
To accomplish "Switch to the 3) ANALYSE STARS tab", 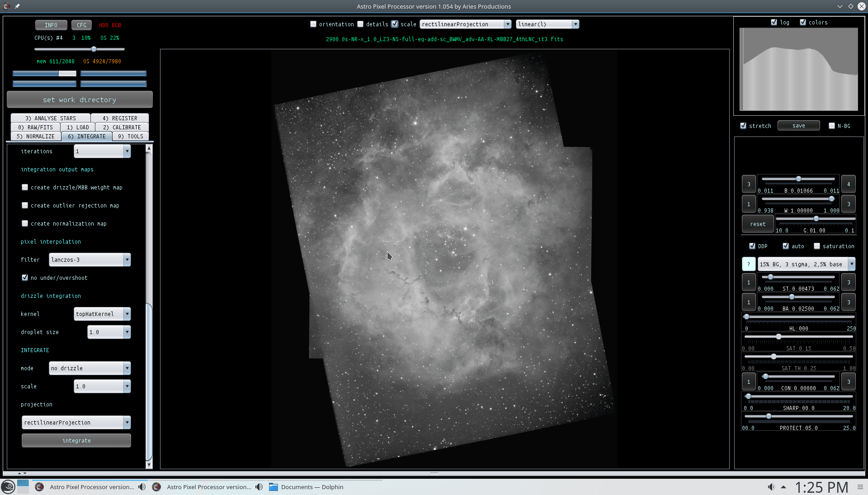I will (51, 118).
